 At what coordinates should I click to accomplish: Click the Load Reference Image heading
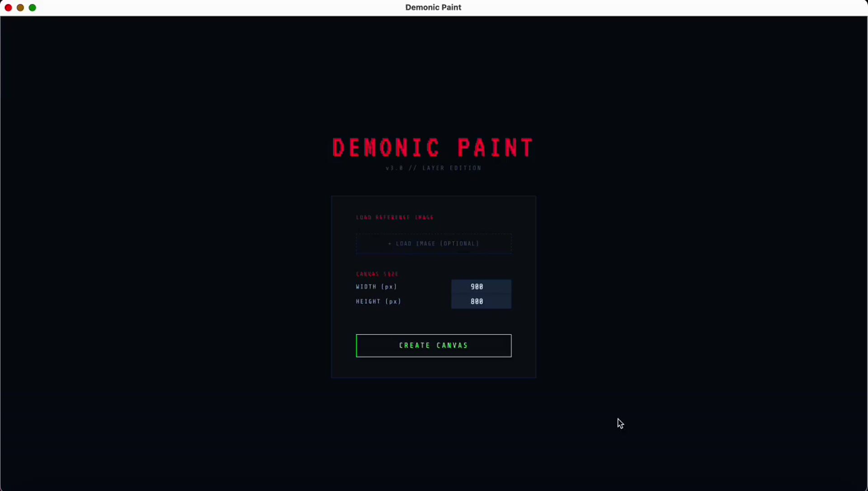395,217
